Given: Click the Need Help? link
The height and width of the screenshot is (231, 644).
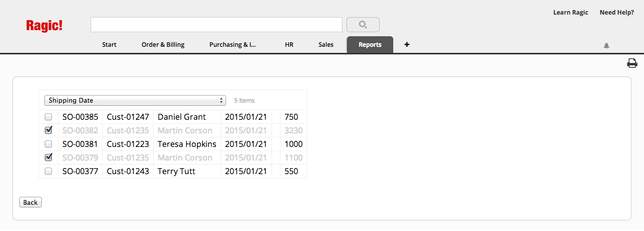Looking at the screenshot, I should pyautogui.click(x=616, y=13).
